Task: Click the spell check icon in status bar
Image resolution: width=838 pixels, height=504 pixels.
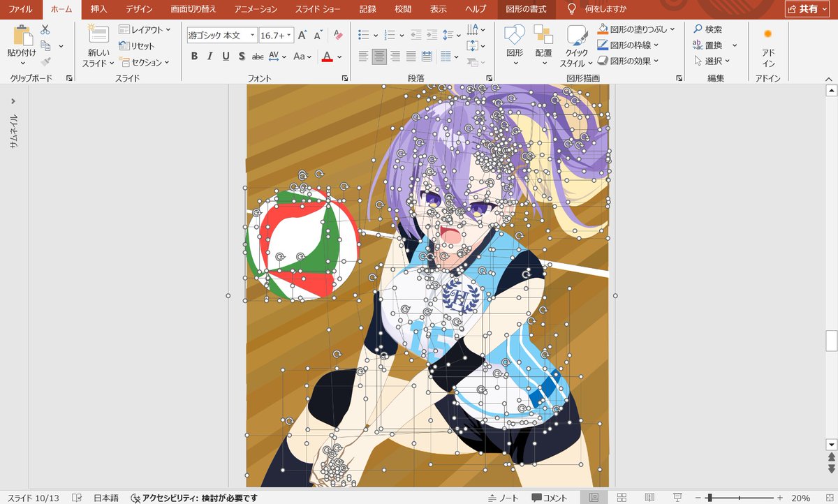Action: pos(77,498)
